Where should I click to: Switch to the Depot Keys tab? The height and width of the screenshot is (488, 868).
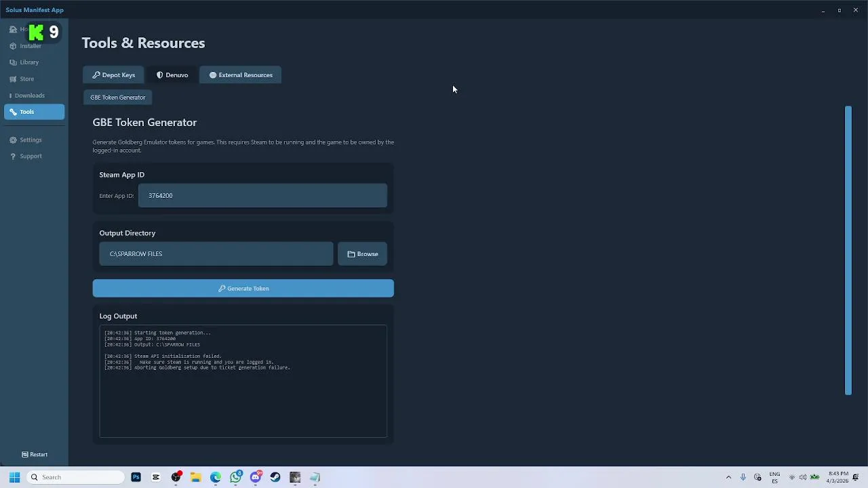click(x=114, y=75)
